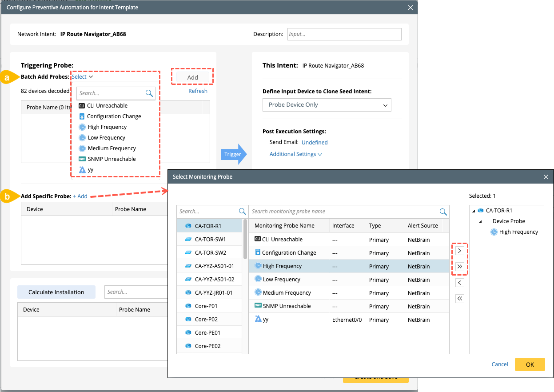Click the Monitoring Probe Name column header

pos(289,226)
